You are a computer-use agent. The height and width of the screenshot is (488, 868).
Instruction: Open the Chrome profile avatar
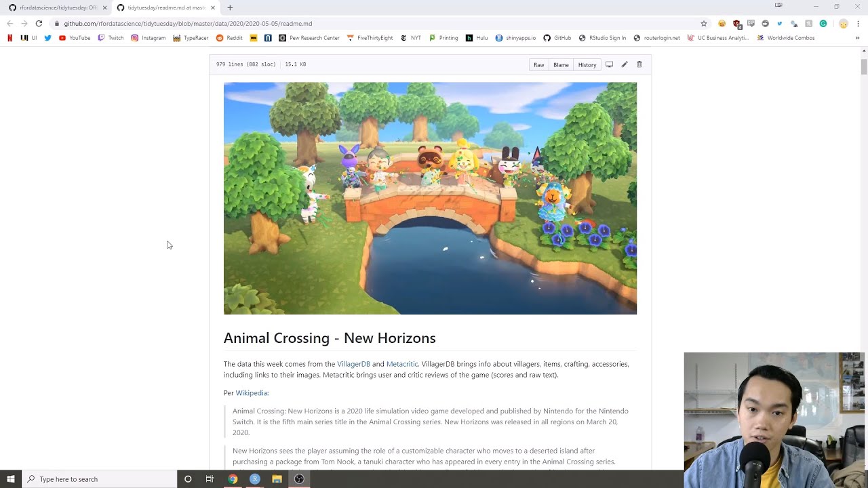pos(843,24)
